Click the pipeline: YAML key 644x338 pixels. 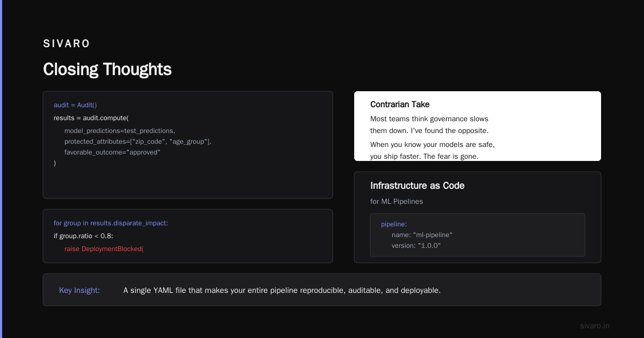[394, 224]
